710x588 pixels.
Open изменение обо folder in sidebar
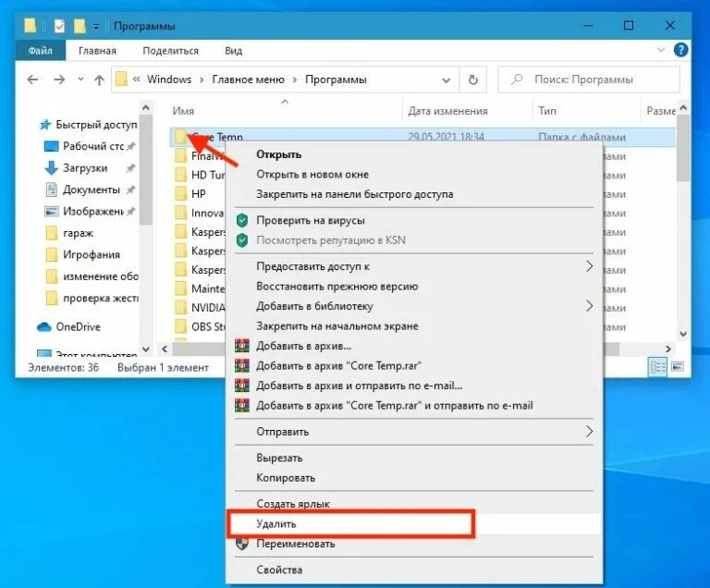point(92,276)
